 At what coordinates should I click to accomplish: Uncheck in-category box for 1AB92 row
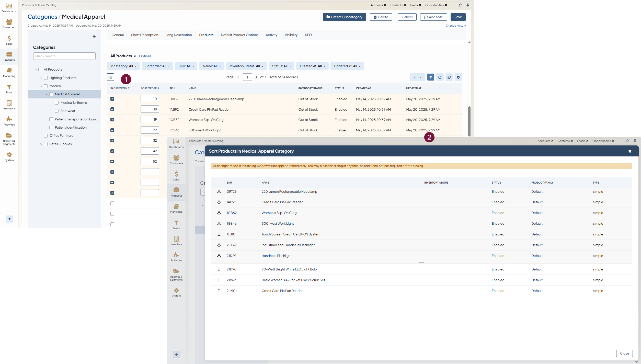[x=112, y=109]
